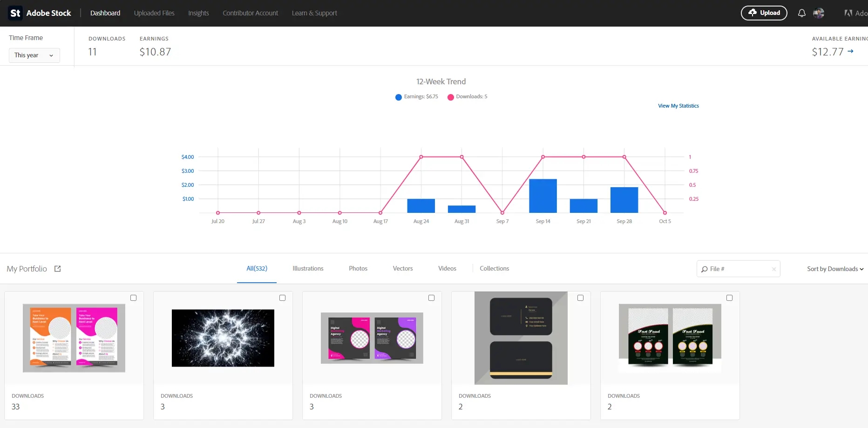Screen dimensions: 868x428
Task: Click the My Portfolio heading link
Action: (x=27, y=269)
